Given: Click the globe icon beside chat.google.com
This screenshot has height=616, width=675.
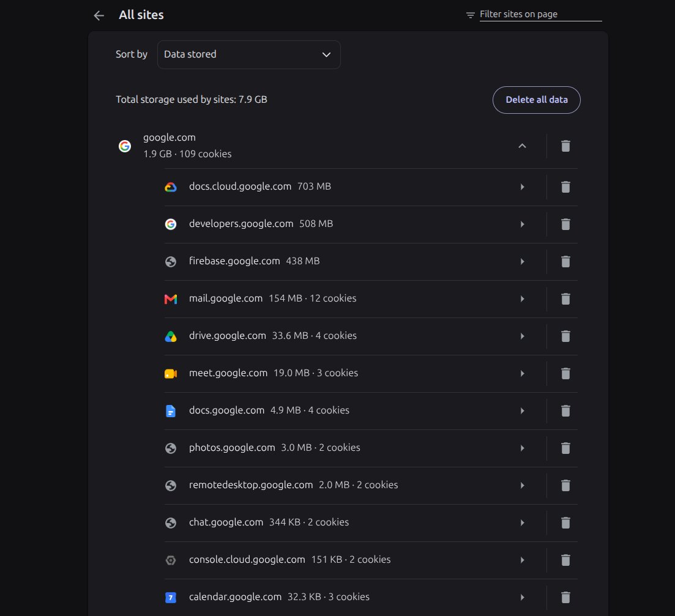Looking at the screenshot, I should point(171,522).
